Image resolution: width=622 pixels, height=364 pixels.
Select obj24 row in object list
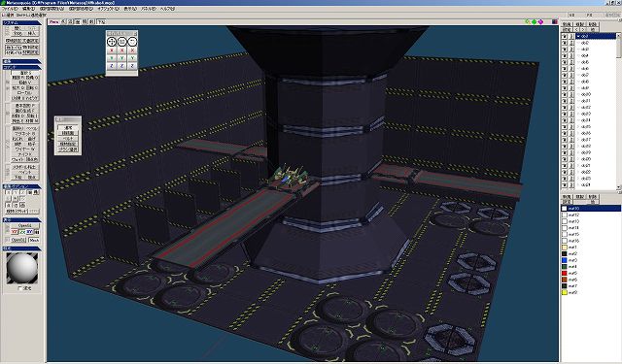coord(596,184)
